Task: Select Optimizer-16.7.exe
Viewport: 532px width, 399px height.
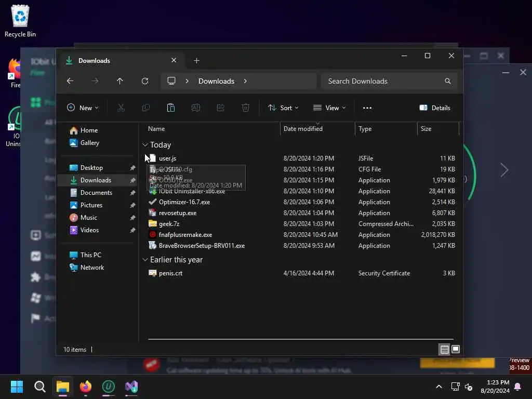Action: 301,202
